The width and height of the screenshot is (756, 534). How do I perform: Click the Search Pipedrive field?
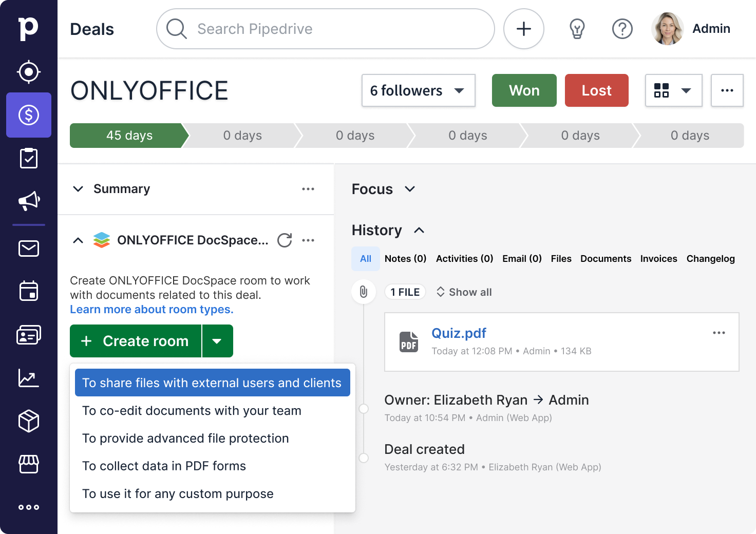[326, 29]
